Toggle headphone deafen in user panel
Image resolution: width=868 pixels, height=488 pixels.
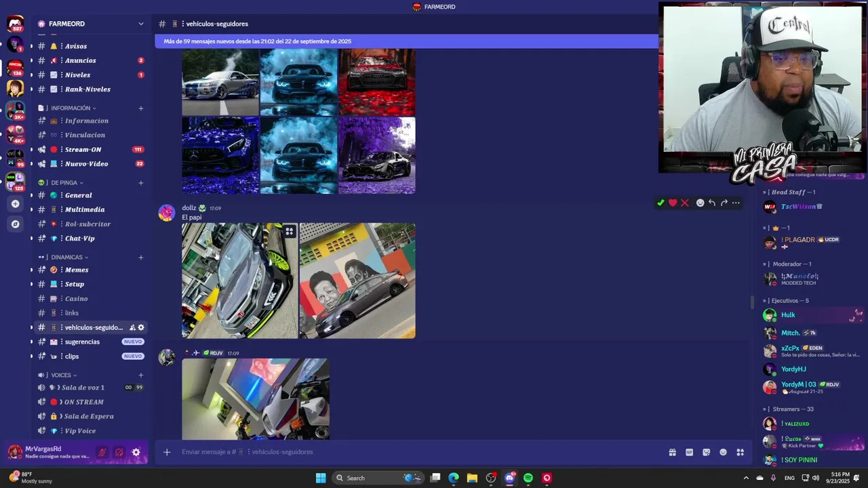point(119,452)
